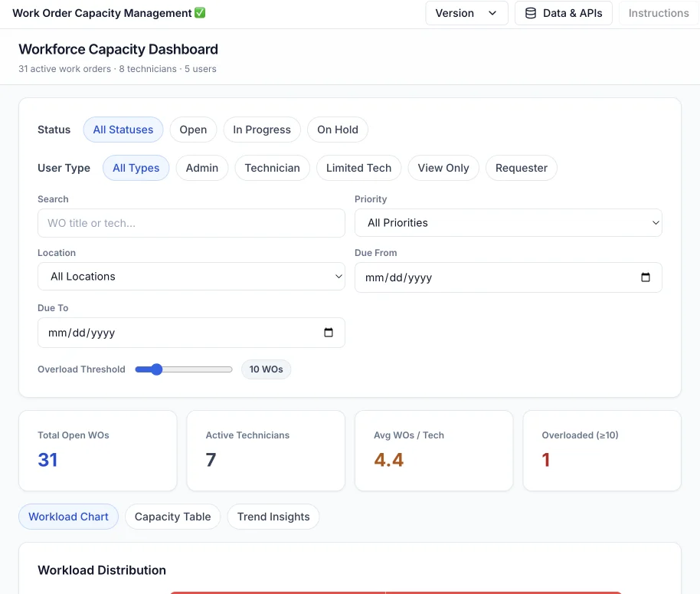Viewport: 700px width, 594px height.
Task: Open the Instructions panel
Action: pos(658,13)
